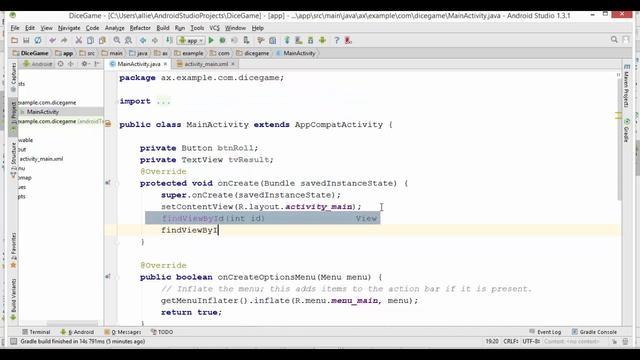Click the Cut scissors icon
This screenshot has height=360, width=640.
tap(78, 40)
